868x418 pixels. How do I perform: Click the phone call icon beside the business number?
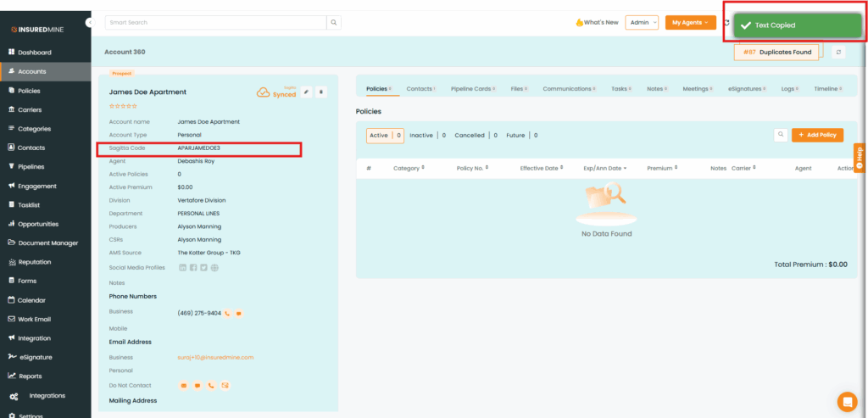pyautogui.click(x=228, y=313)
